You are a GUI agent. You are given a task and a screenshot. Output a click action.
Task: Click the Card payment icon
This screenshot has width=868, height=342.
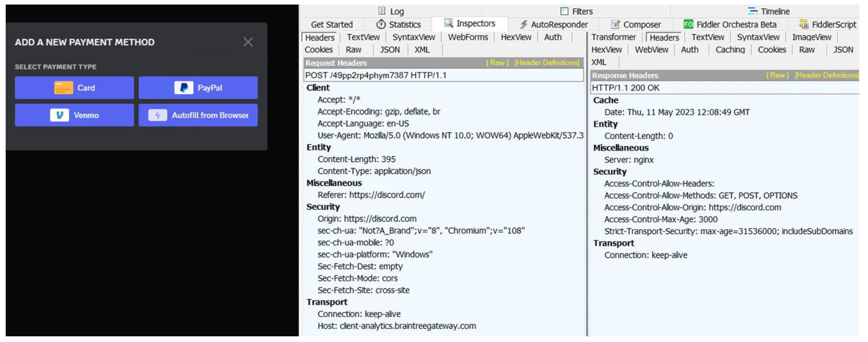(63, 88)
